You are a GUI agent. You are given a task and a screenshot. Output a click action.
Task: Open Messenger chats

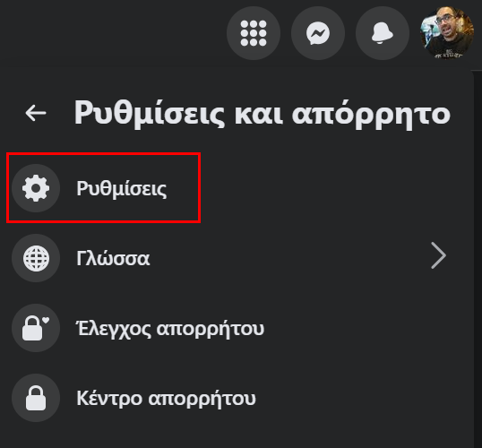pyautogui.click(x=318, y=33)
